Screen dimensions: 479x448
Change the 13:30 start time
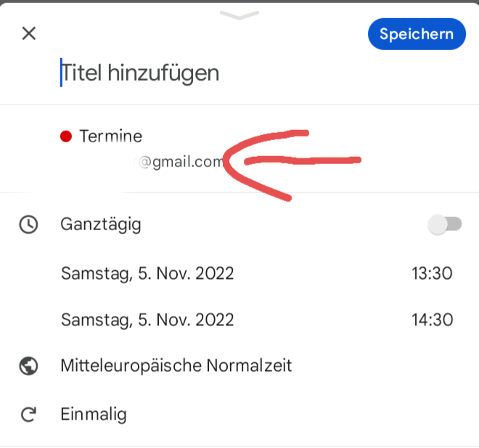432,274
